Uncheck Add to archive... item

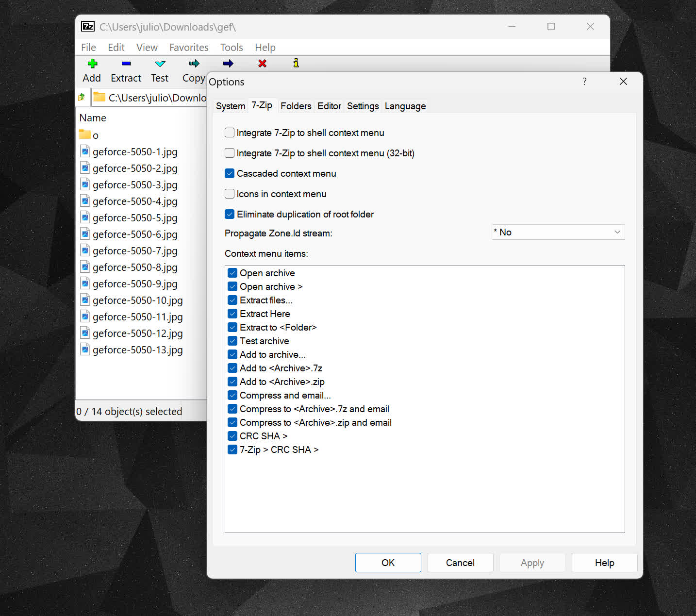[x=232, y=354]
